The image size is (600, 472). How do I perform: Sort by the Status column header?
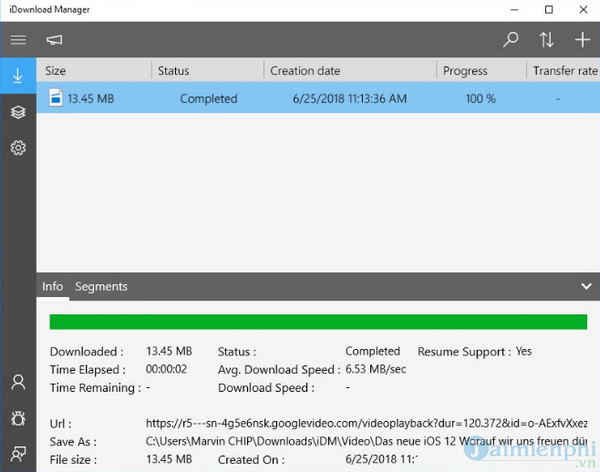[208, 70]
